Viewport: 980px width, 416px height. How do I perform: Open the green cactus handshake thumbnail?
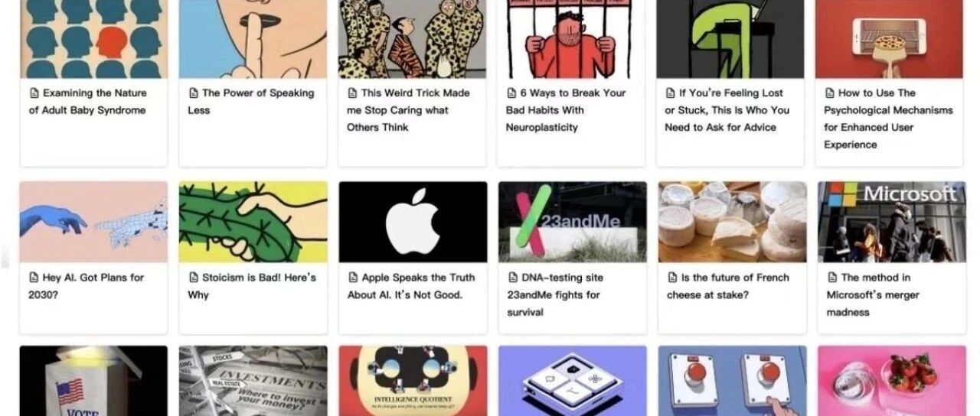tap(253, 222)
